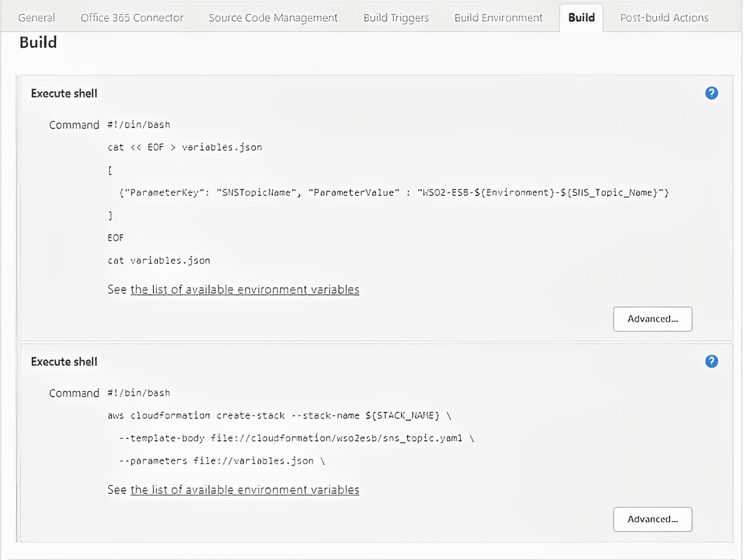Click the first Execute shell step header
Image resolution: width=744 pixels, height=560 pixels.
pyautogui.click(x=64, y=93)
